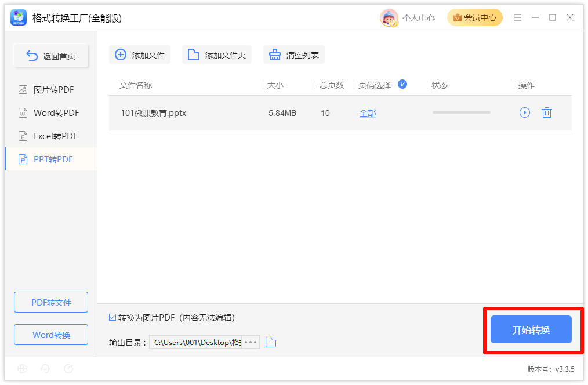Click 添加文件夹 to add a folder
This screenshot has width=588, height=385.
pos(217,55)
